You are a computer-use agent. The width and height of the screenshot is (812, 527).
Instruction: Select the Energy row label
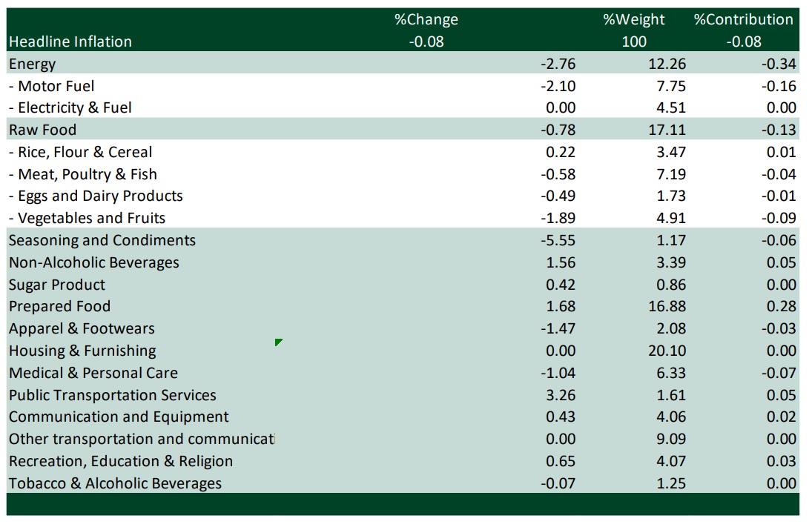[33, 64]
